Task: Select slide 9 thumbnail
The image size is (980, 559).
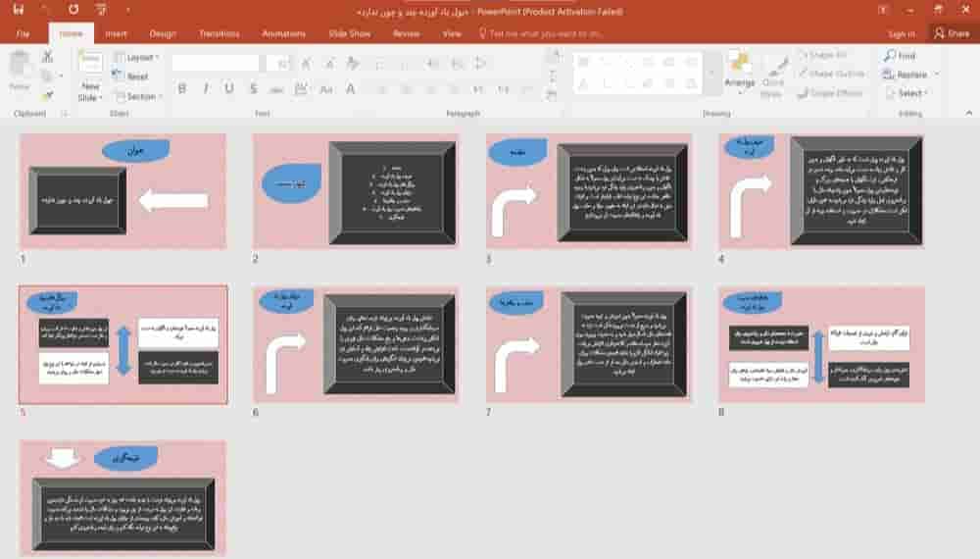Action: (123, 497)
